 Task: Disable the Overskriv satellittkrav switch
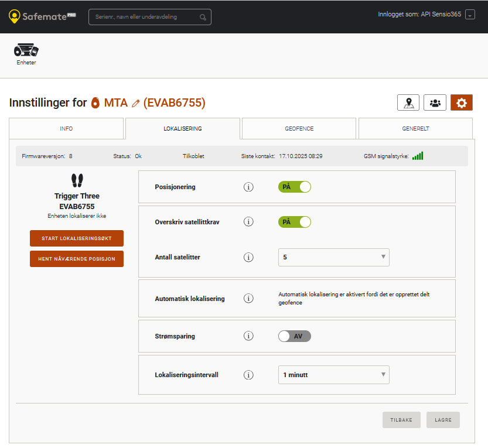(x=294, y=222)
